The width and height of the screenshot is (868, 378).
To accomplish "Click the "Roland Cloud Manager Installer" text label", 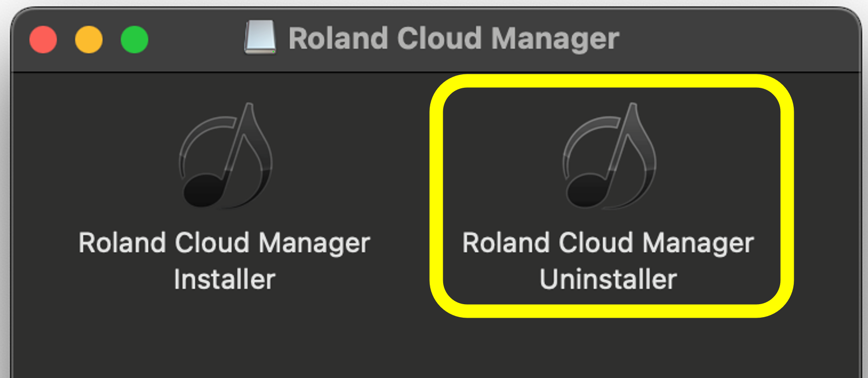I will click(224, 260).
